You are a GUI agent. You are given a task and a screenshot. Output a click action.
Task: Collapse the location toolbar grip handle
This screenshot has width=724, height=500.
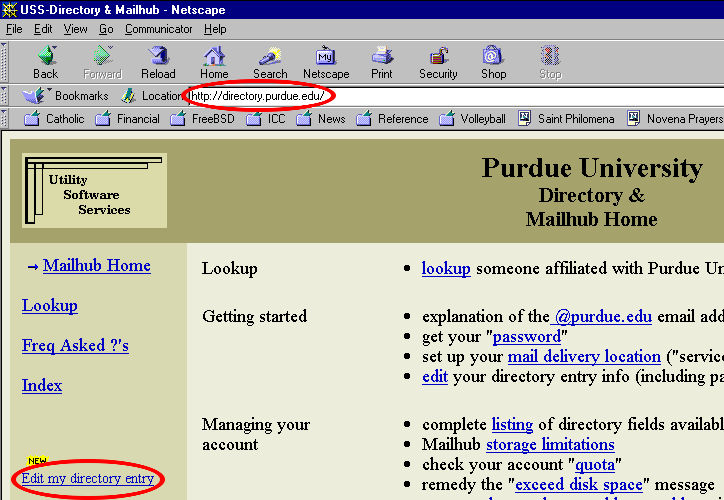pos(4,96)
